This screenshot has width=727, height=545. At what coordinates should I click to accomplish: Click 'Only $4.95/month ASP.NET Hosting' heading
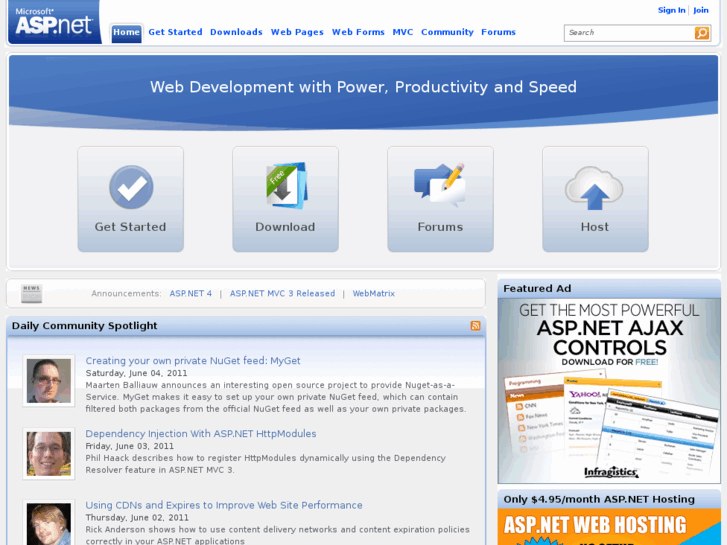tap(599, 499)
